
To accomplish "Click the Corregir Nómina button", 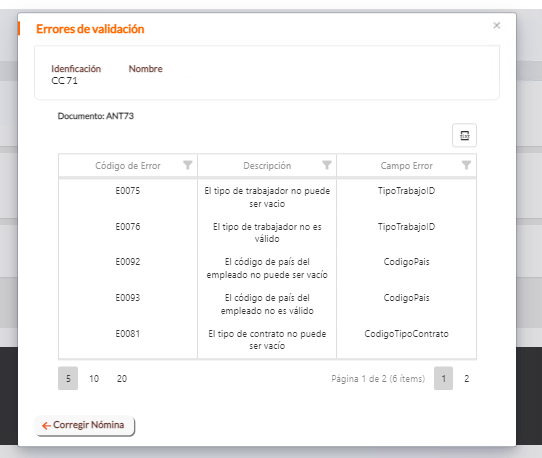I will click(x=84, y=425).
